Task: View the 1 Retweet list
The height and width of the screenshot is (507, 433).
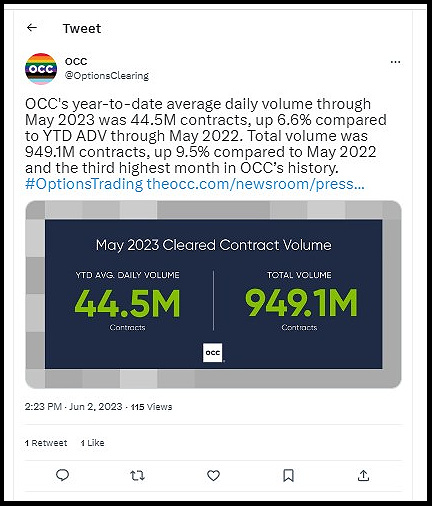Action: pos(46,443)
